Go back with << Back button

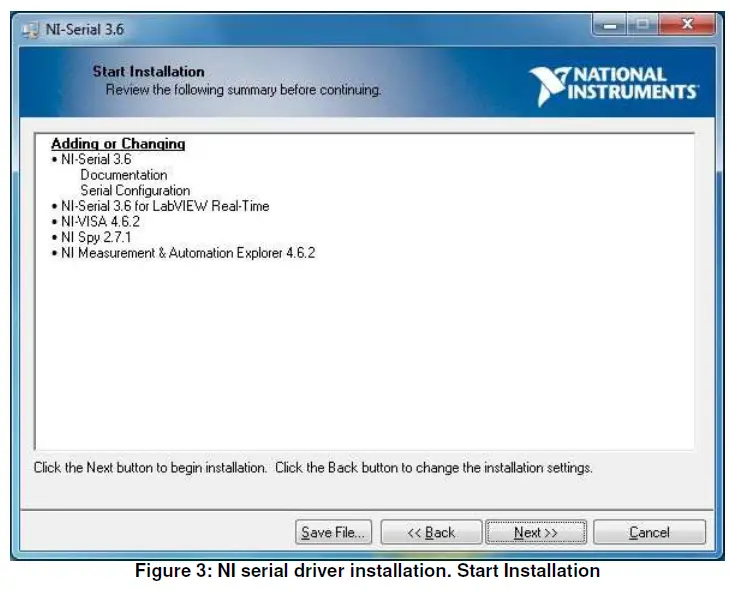(x=431, y=532)
